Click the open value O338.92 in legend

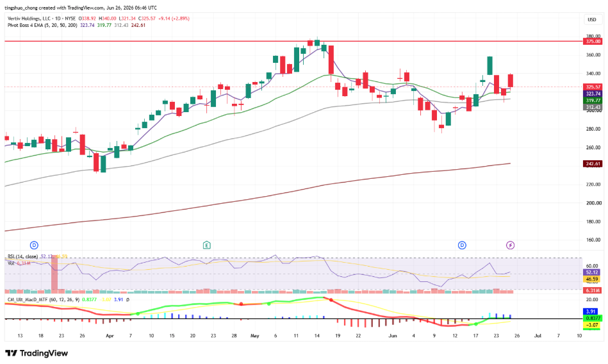(x=87, y=18)
